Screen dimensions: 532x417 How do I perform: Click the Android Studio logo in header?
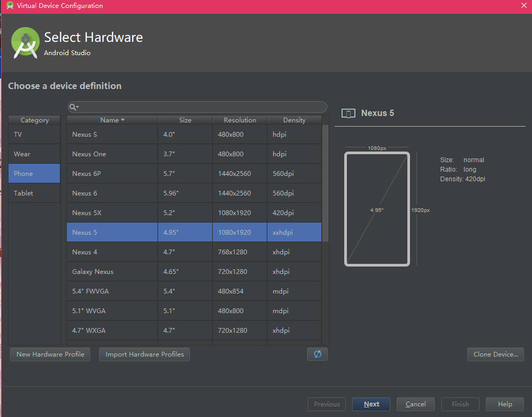(25, 43)
